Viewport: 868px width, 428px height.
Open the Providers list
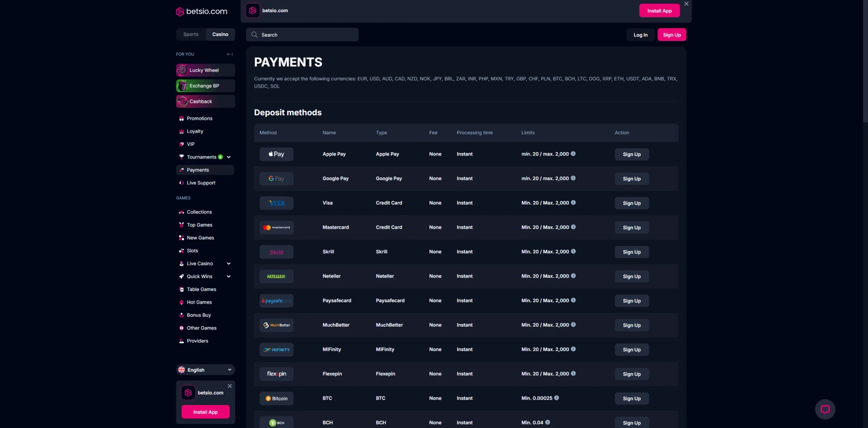pyautogui.click(x=197, y=341)
